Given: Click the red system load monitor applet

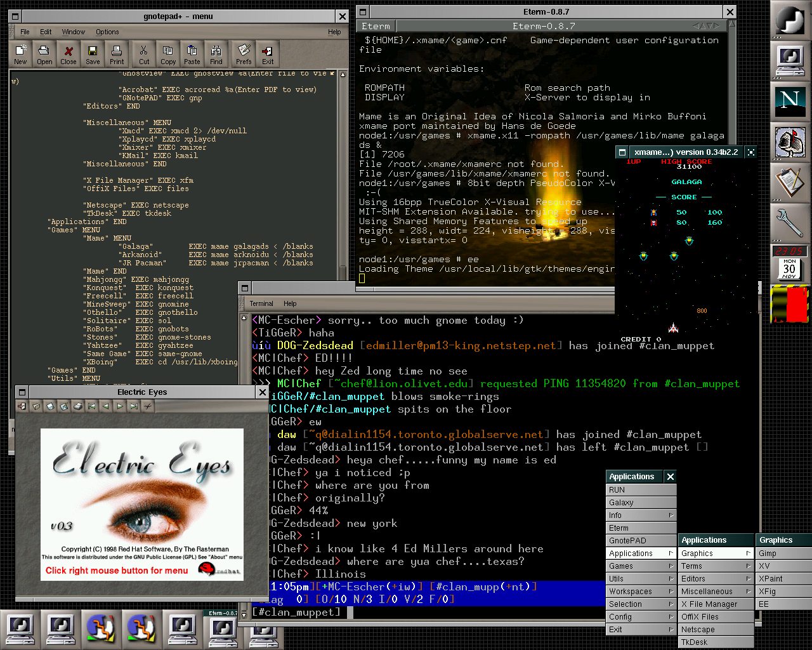Looking at the screenshot, I should point(790,304).
